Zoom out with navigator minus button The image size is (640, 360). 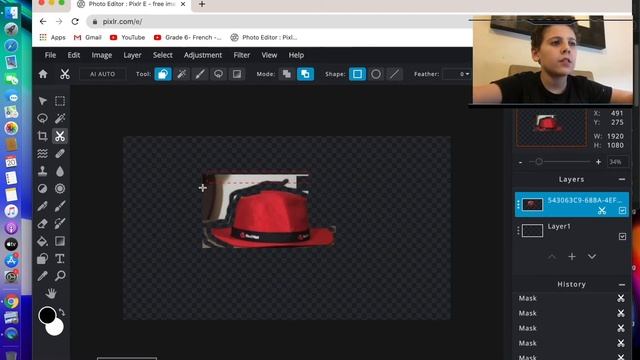click(x=520, y=162)
